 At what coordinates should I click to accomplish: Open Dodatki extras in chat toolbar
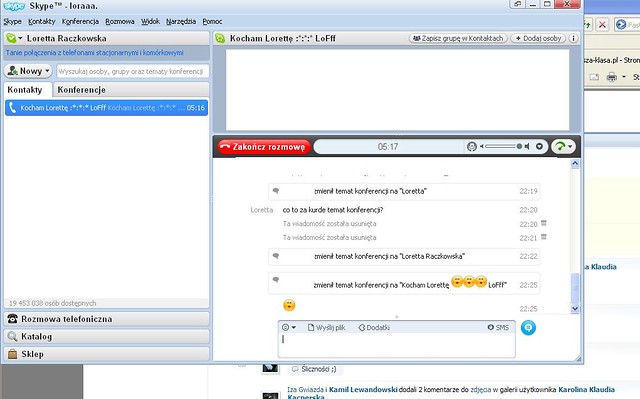(373, 327)
